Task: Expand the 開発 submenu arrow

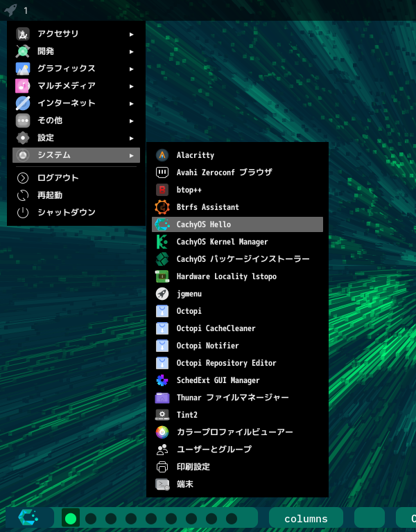Action: click(132, 51)
